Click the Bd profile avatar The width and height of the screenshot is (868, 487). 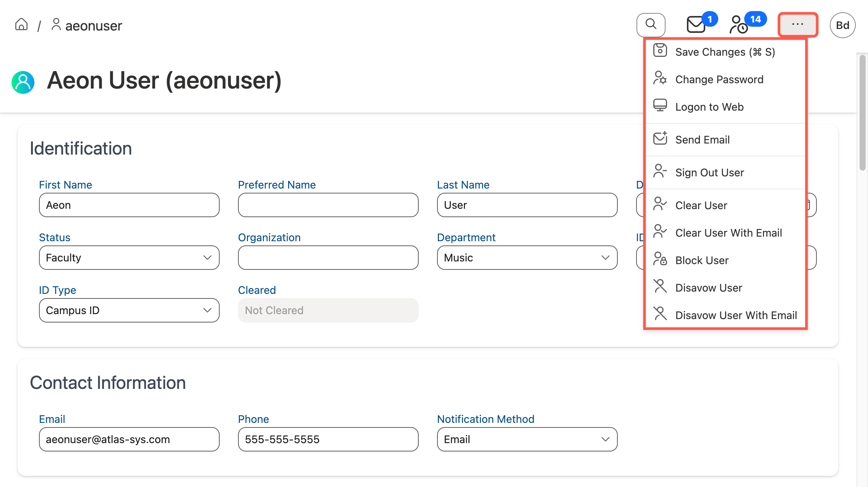[842, 25]
